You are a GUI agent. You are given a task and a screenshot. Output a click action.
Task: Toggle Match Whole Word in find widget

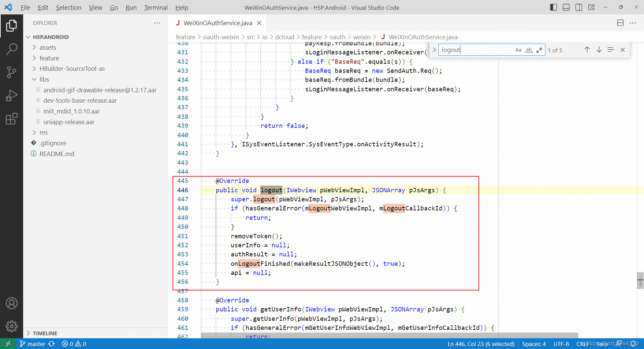click(x=529, y=50)
